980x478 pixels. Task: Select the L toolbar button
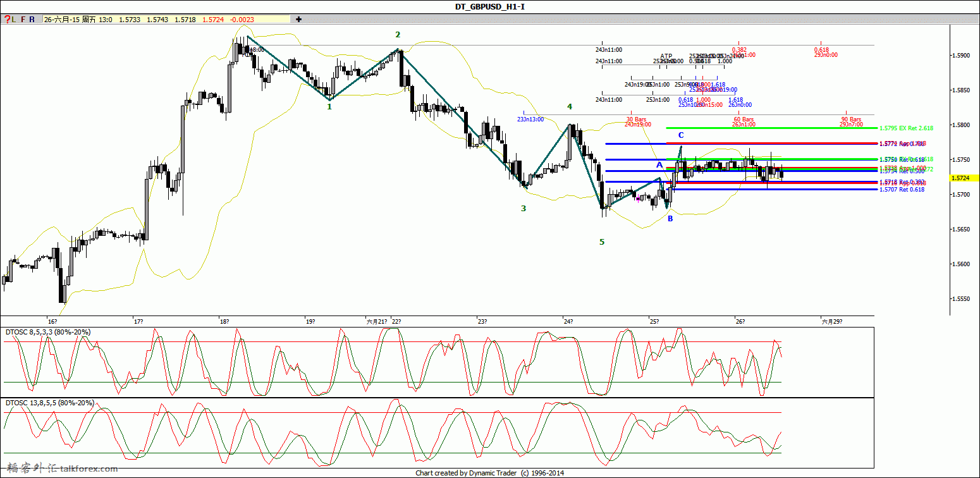(x=13, y=20)
